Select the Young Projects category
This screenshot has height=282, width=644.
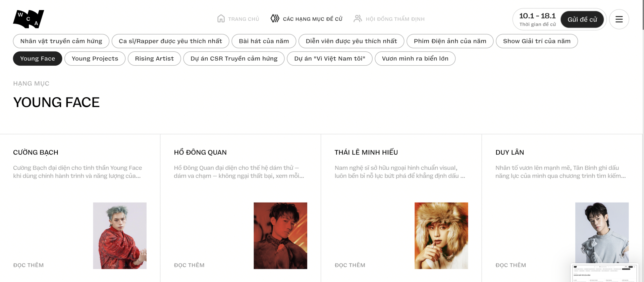tap(95, 59)
